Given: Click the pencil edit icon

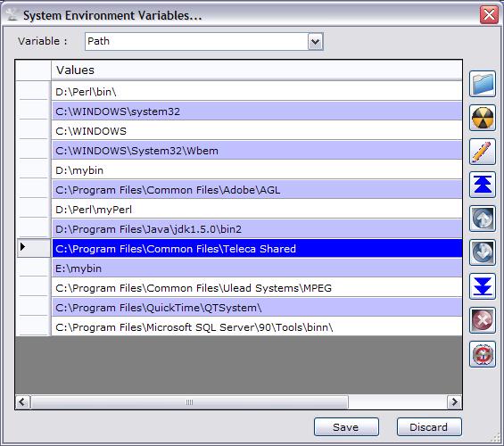Looking at the screenshot, I should [483, 152].
